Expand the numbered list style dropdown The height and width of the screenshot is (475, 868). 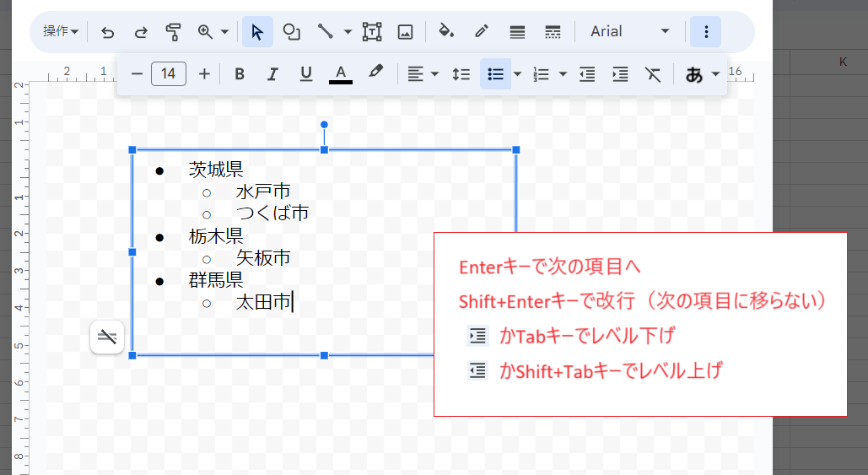pos(563,73)
